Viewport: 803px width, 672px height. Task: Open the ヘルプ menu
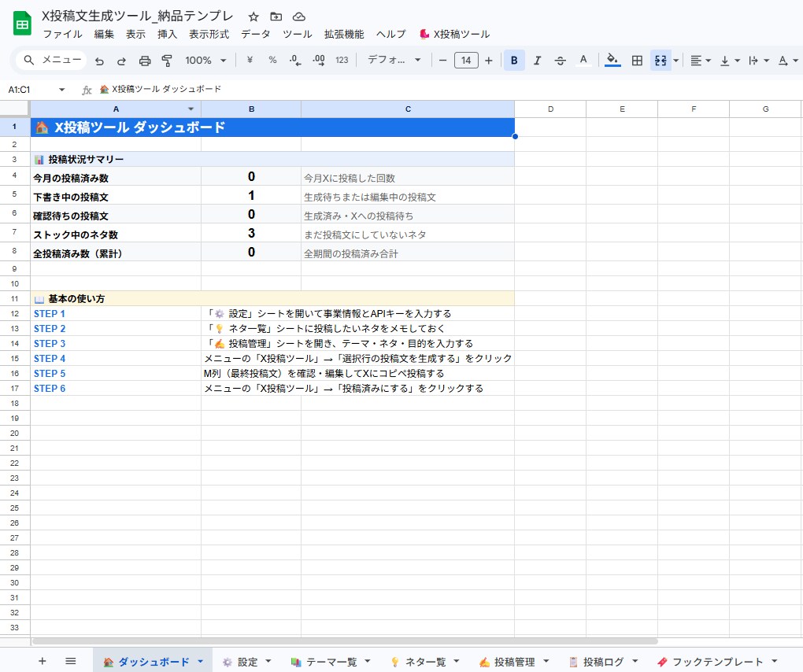(390, 35)
